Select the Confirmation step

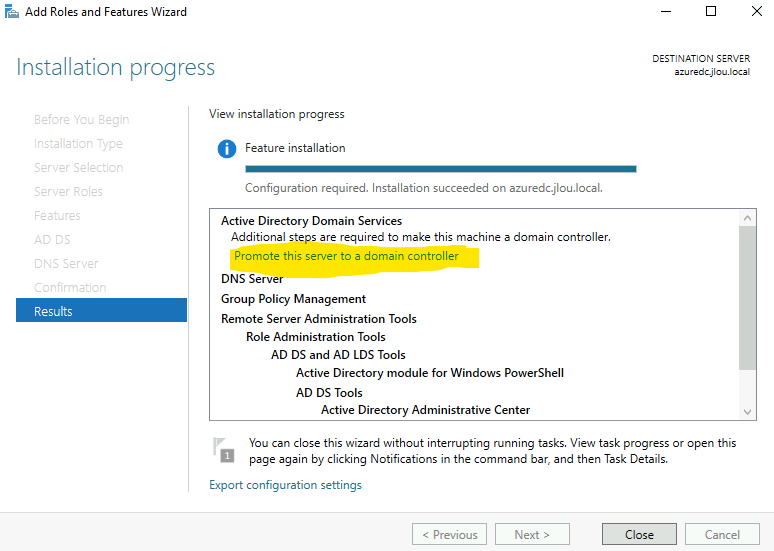point(70,287)
